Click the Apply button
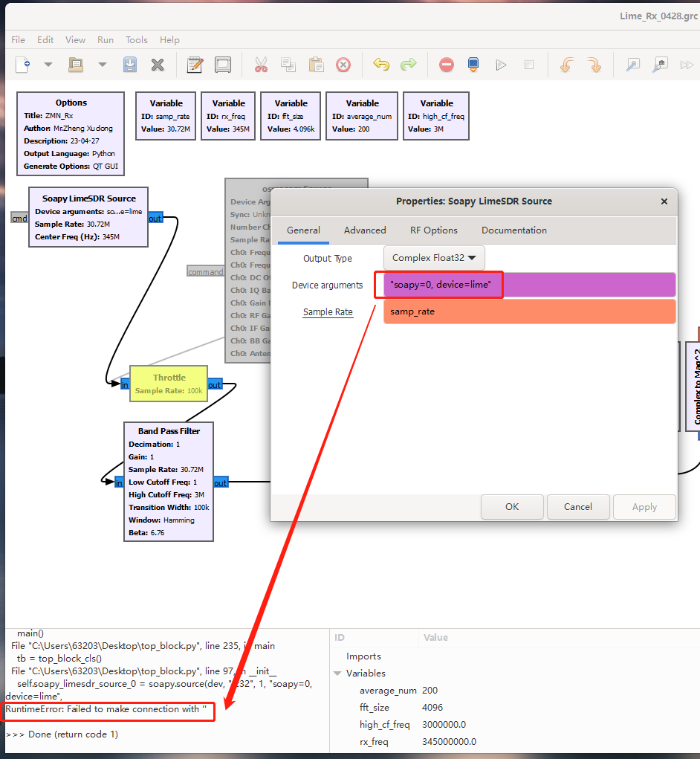 [x=644, y=507]
